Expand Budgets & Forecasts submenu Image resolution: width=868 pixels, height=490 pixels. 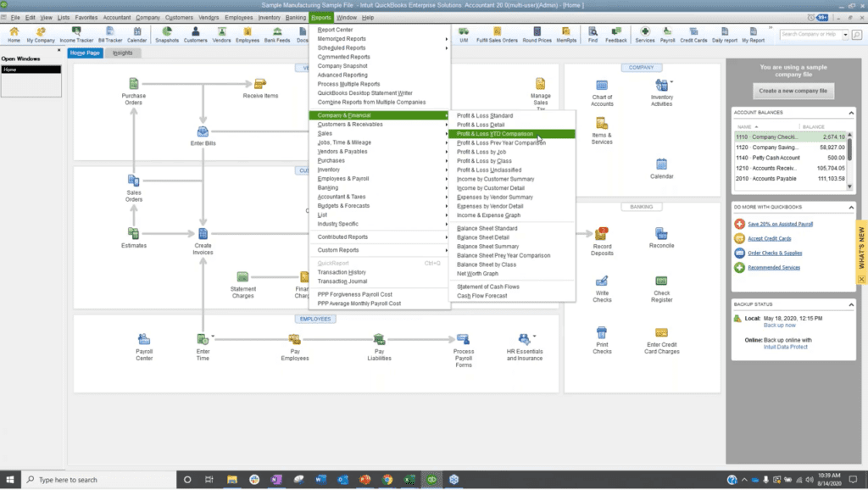(x=379, y=205)
